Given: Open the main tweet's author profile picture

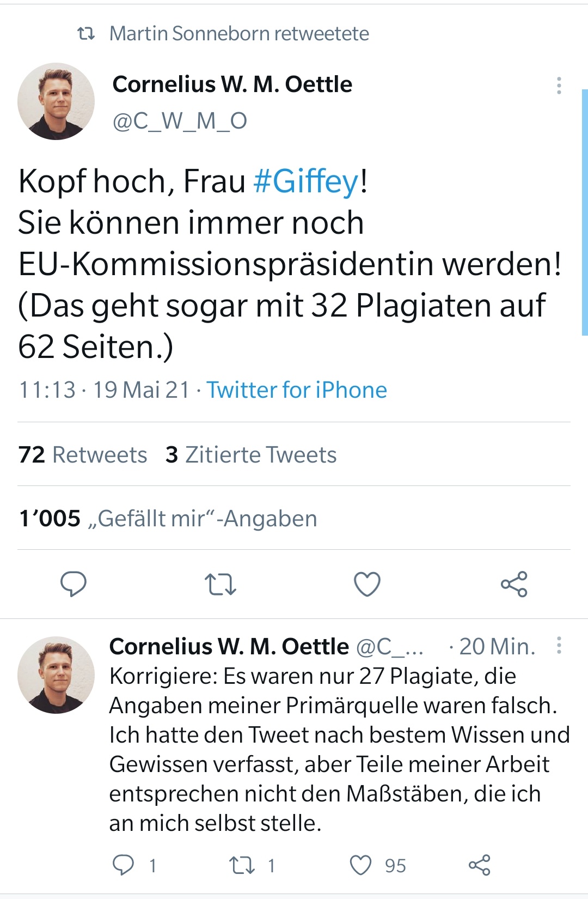Looking at the screenshot, I should (x=56, y=101).
